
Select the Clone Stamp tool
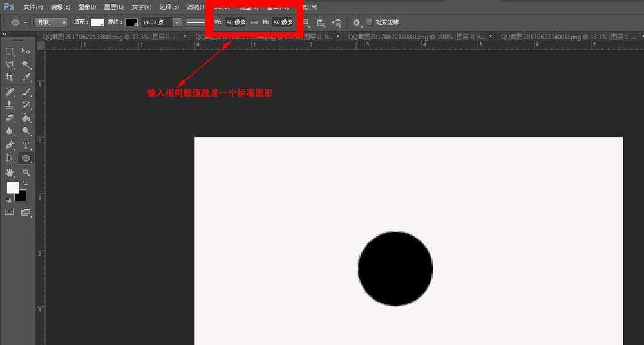(x=10, y=105)
